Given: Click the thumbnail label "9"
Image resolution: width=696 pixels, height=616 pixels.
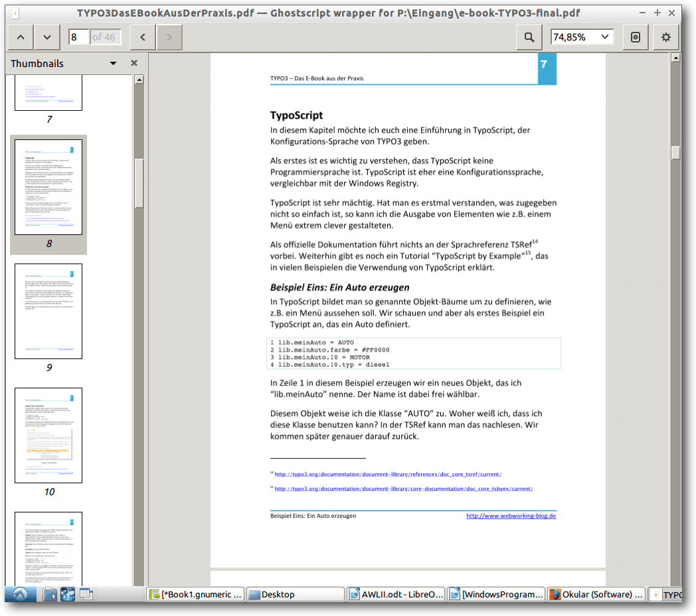Looking at the screenshot, I should (x=49, y=368).
